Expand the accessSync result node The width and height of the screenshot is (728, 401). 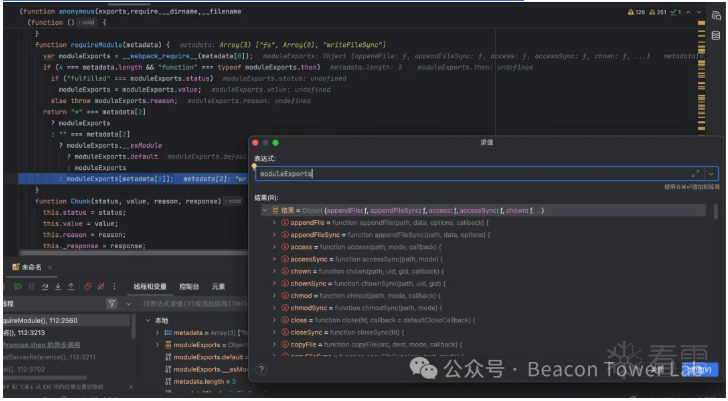pos(274,259)
